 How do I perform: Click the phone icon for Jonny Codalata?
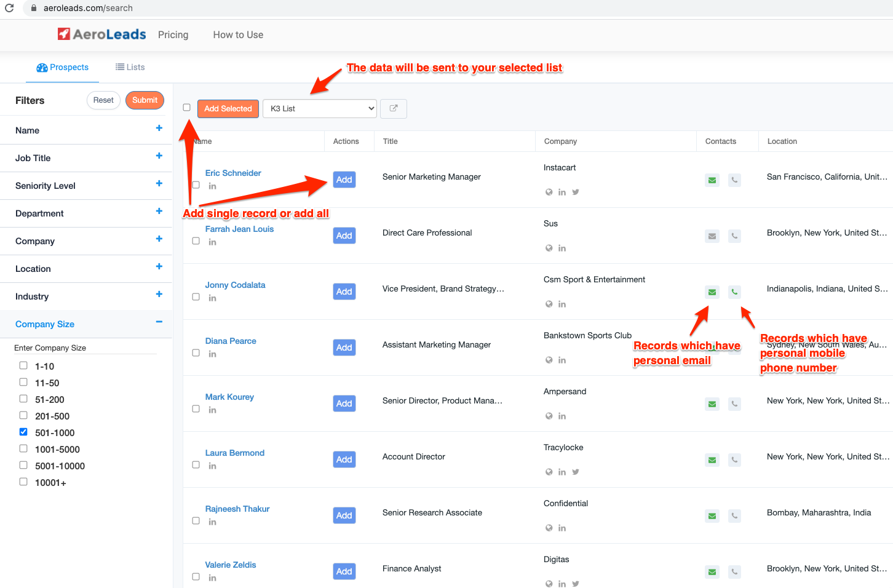pyautogui.click(x=734, y=292)
